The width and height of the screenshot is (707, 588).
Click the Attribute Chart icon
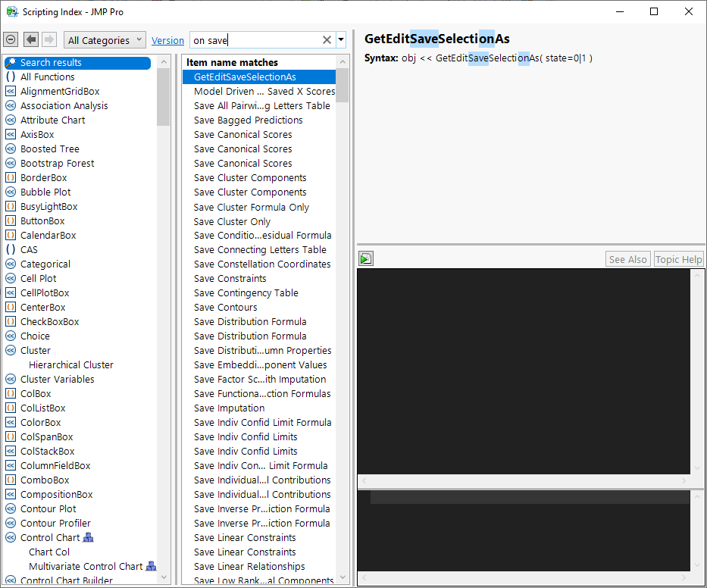(11, 120)
